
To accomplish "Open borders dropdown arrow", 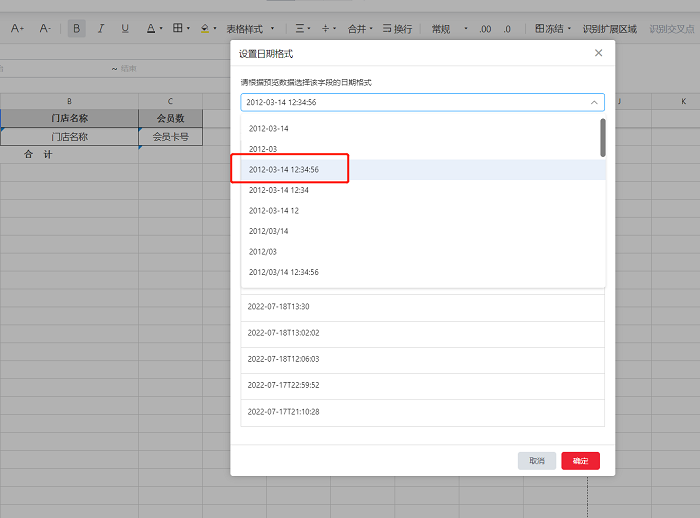I will click(x=188, y=29).
